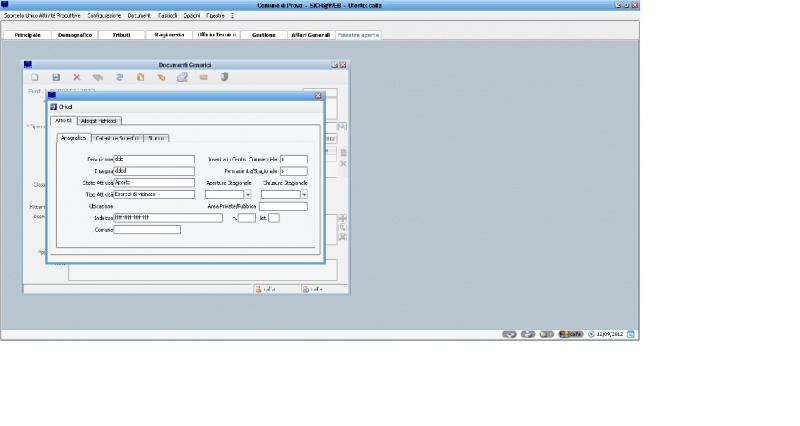Click the cafe user badge in status bar
Screen dimensions: 800x426
(x=571, y=335)
